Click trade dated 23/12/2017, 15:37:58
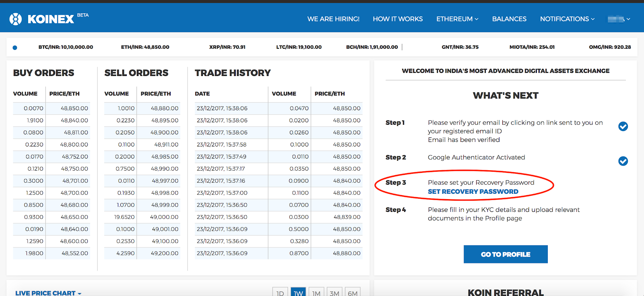The height and width of the screenshot is (296, 644). 221,144
